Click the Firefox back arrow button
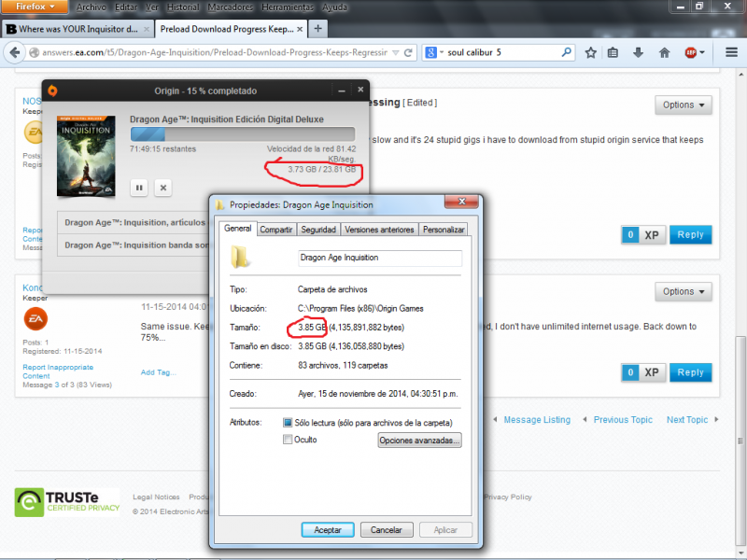The image size is (747, 560). pyautogui.click(x=15, y=52)
